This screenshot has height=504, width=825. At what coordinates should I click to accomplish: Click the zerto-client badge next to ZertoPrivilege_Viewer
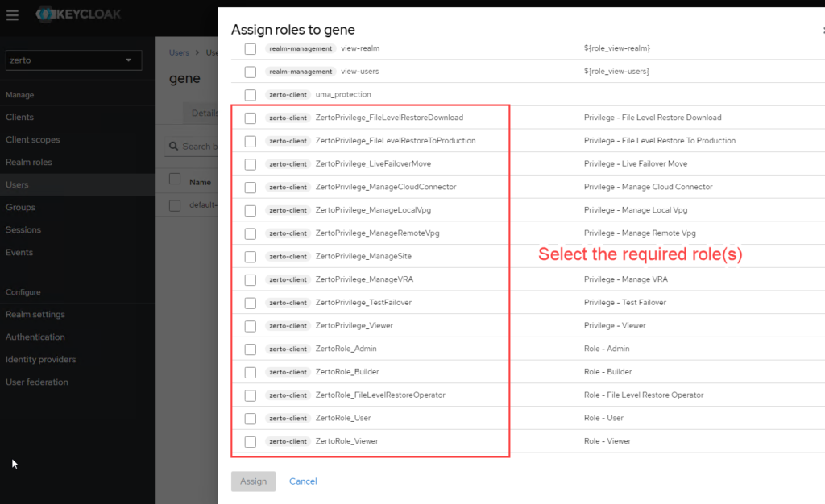(x=288, y=325)
